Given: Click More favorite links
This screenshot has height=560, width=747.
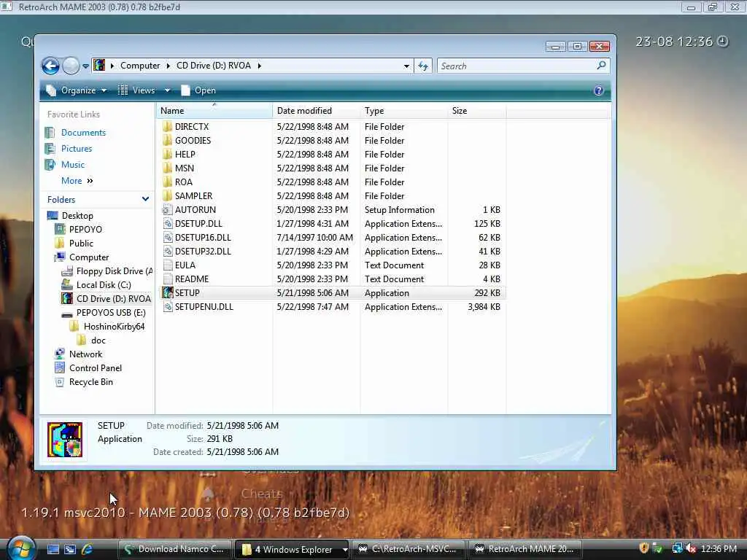Looking at the screenshot, I should (77, 181).
